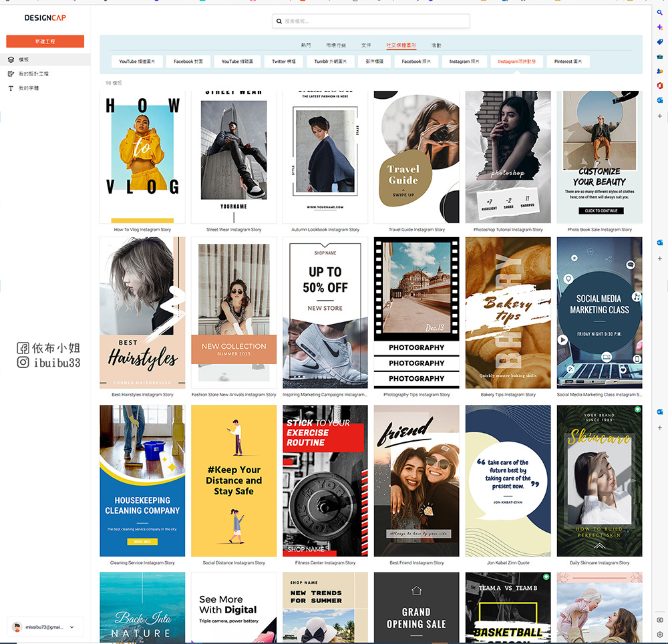The width and height of the screenshot is (668, 644).
Task: Choose the Instagram 照片 subcategory
Action: (x=464, y=61)
